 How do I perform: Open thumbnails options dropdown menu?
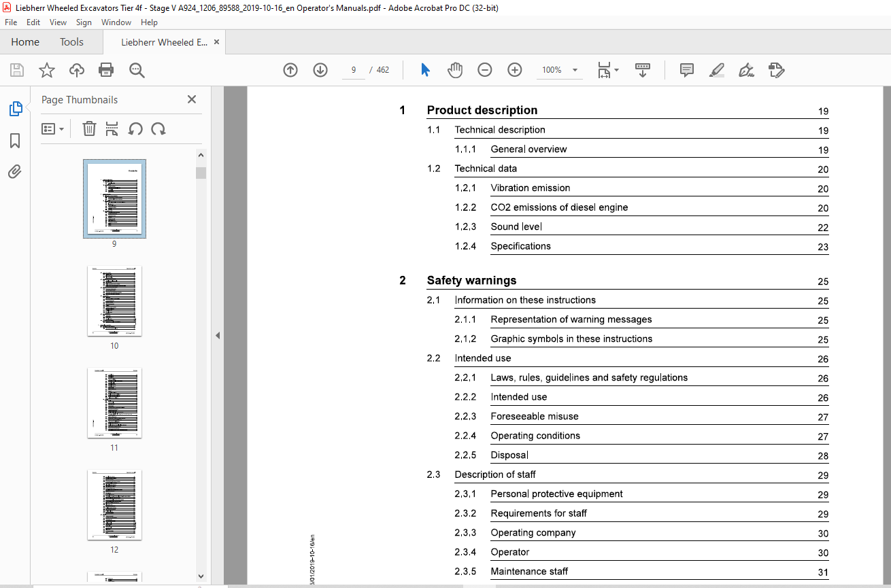click(53, 128)
